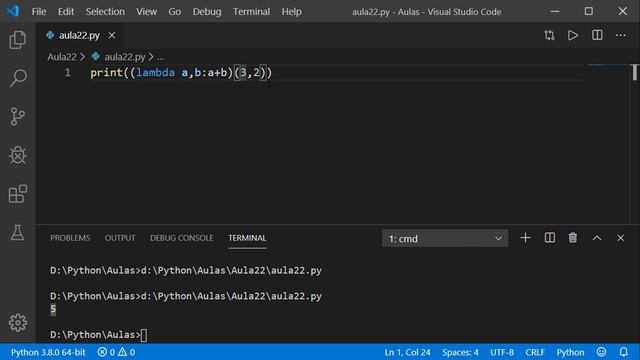Split the editor to the right
Image resolution: width=640 pixels, height=360 pixels.
coord(597,35)
